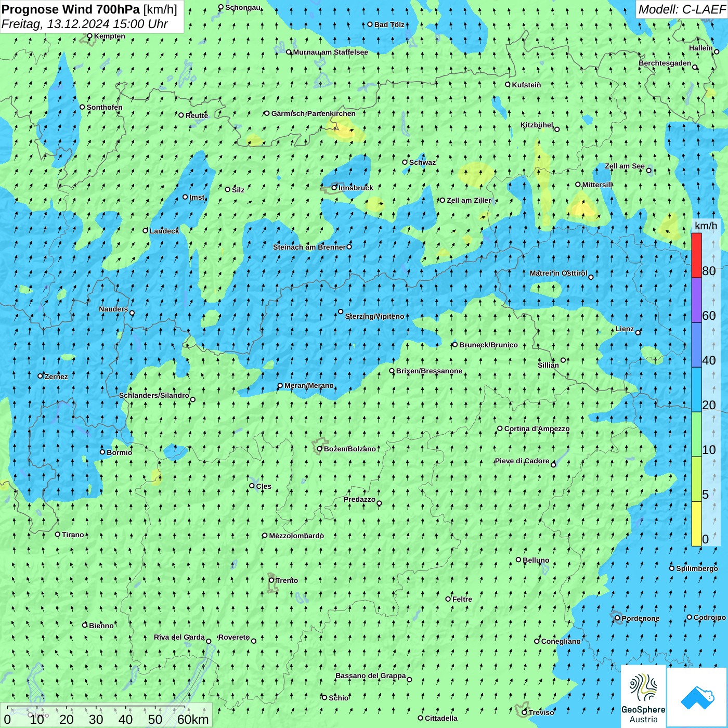Click the Berchtesgaden label
Image resolution: width=728 pixels, height=728 pixels.
pyautogui.click(x=665, y=63)
